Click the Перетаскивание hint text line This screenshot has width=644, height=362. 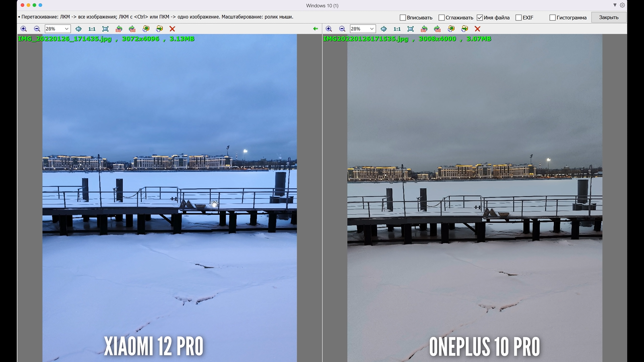tap(156, 17)
